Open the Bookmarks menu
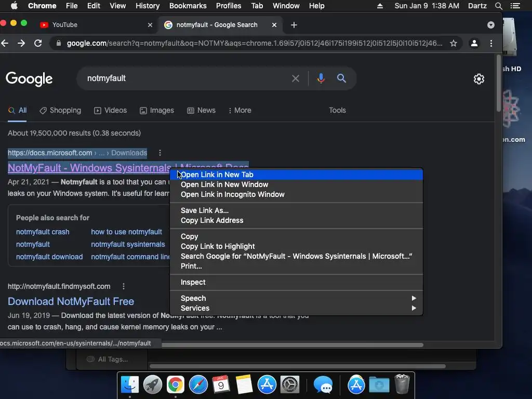This screenshot has width=532, height=399. pos(188,6)
